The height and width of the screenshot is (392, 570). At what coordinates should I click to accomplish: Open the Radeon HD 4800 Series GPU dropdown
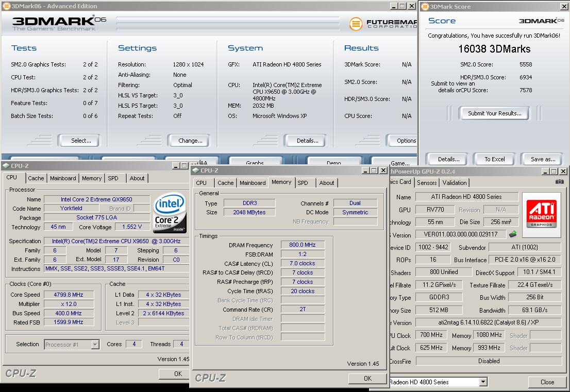[483, 382]
